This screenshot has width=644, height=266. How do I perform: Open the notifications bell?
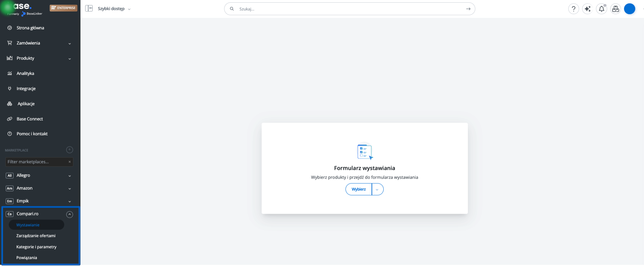(601, 9)
